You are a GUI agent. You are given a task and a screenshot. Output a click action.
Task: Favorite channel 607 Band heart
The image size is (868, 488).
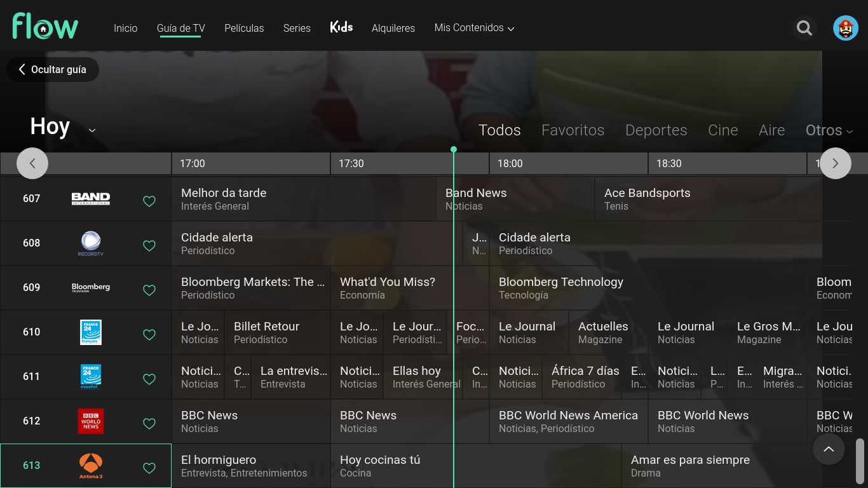click(x=149, y=201)
